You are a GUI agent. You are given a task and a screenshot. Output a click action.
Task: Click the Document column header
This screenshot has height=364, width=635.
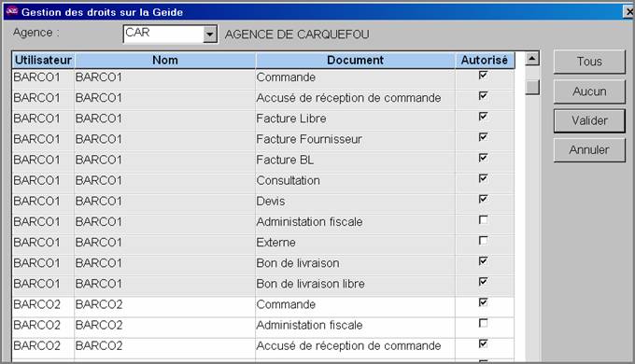click(x=355, y=61)
